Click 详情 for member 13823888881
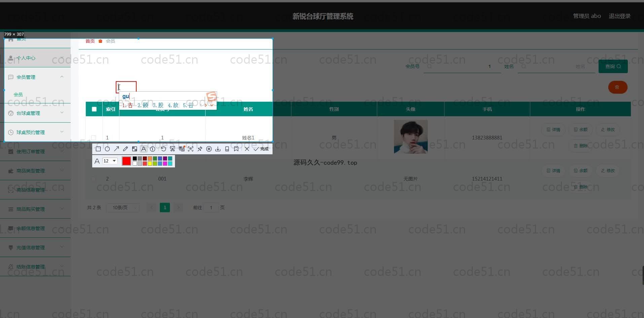 tap(553, 130)
